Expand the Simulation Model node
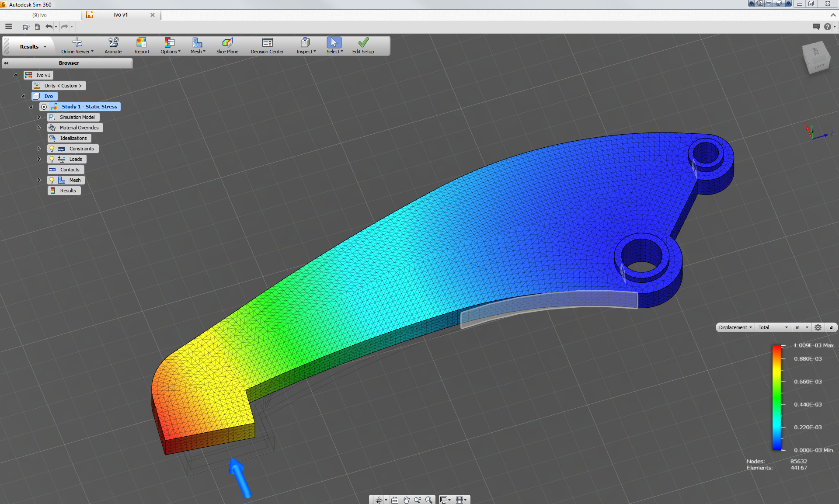The height and width of the screenshot is (504, 839). (x=39, y=117)
